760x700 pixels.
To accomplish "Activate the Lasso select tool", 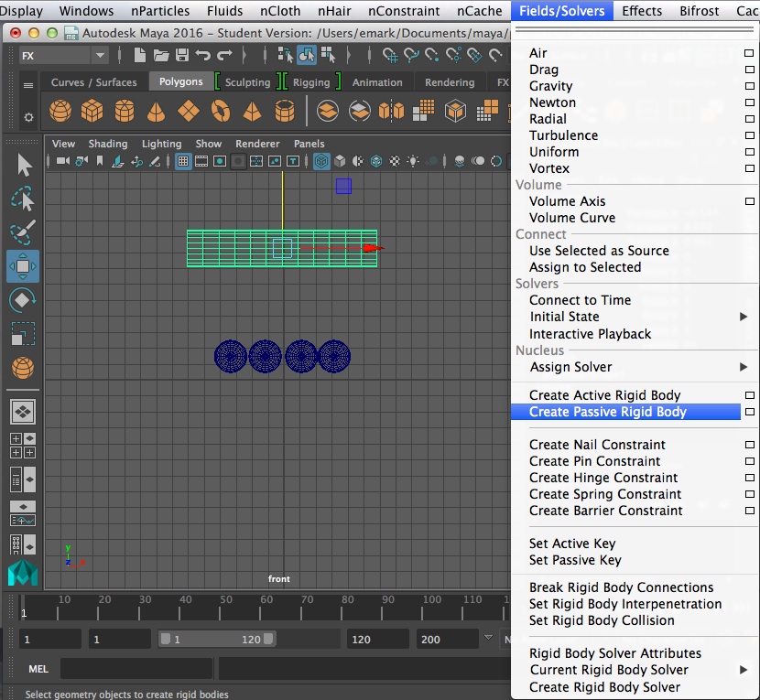I will 23,199.
